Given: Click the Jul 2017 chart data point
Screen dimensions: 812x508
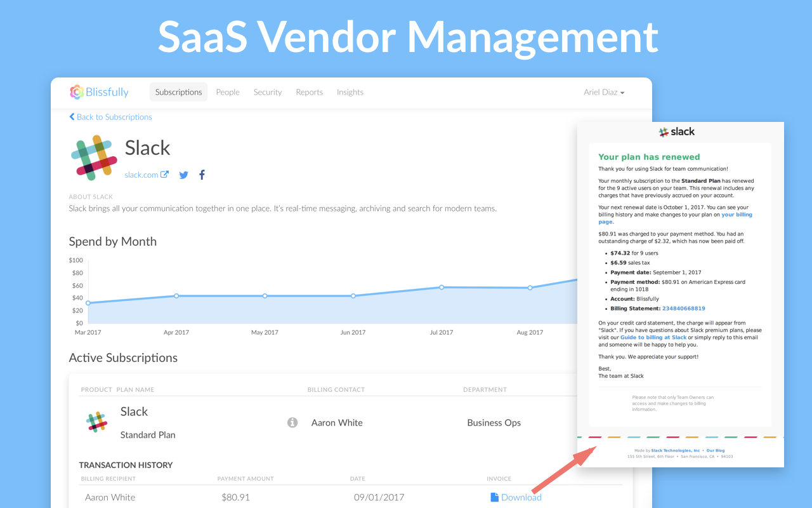Looking at the screenshot, I should coord(442,287).
